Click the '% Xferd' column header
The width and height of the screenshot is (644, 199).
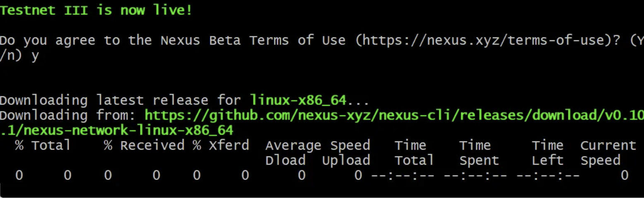click(x=221, y=146)
